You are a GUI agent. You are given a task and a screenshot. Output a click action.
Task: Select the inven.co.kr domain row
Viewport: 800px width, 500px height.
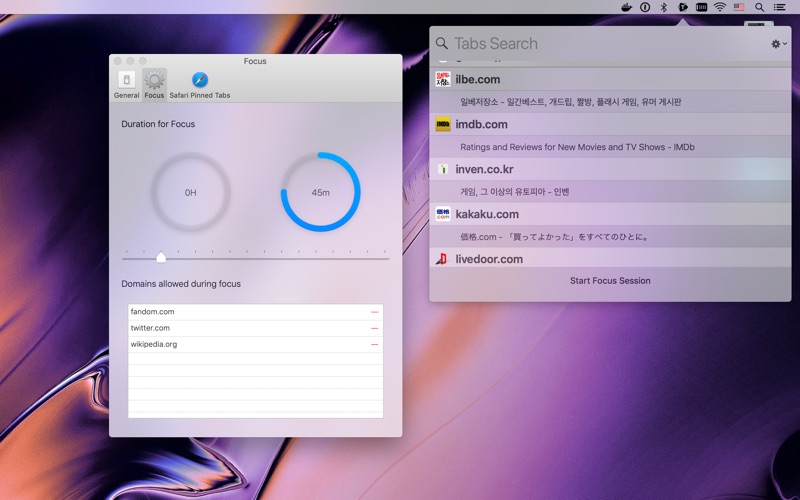[x=610, y=169]
